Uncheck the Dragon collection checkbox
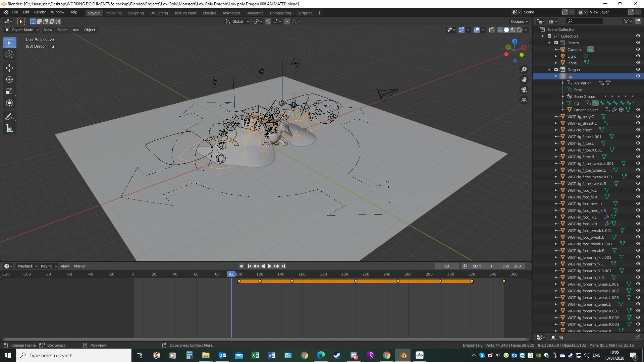Viewport: 644px width, 362px height. [556, 70]
